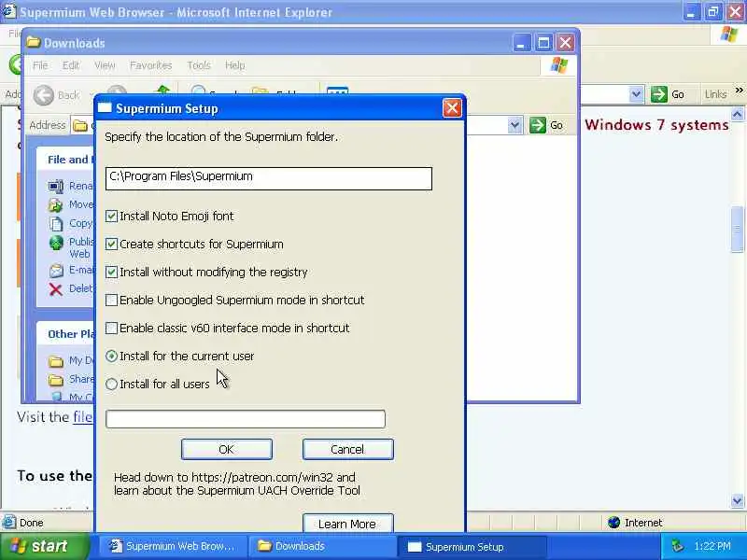Image resolution: width=747 pixels, height=560 pixels.
Task: Click Supermium Setup taskbar button
Action: pos(472,547)
